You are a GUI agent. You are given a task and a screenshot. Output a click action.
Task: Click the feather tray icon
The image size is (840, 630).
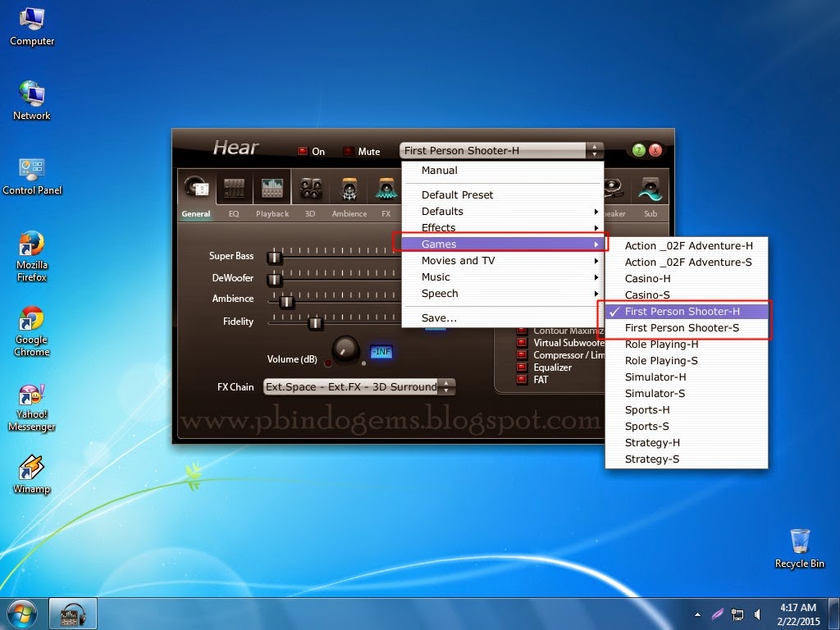tap(717, 614)
